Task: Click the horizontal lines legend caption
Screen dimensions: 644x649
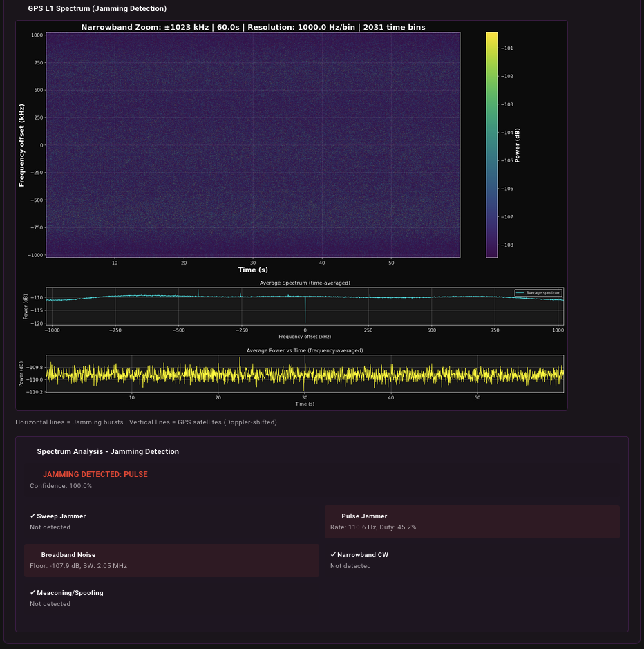Action: [x=146, y=422]
